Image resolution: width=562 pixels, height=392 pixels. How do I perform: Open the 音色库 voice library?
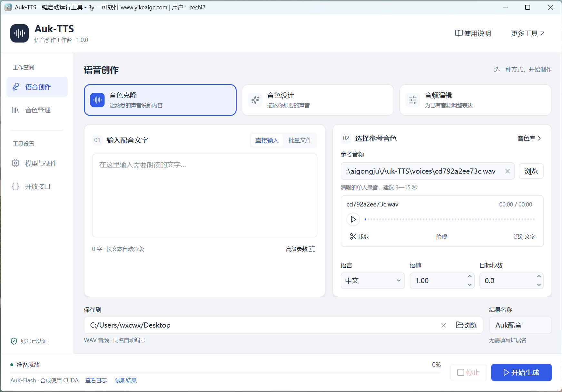point(529,138)
